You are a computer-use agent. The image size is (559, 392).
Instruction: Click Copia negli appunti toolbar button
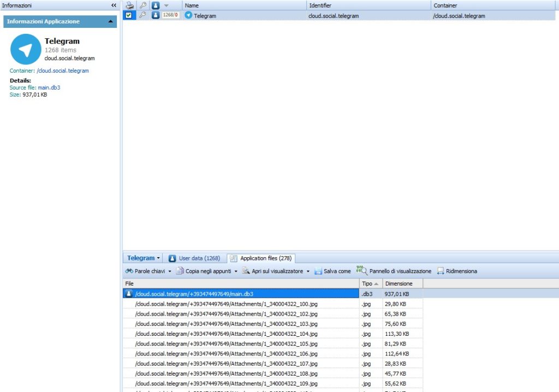pyautogui.click(x=204, y=271)
